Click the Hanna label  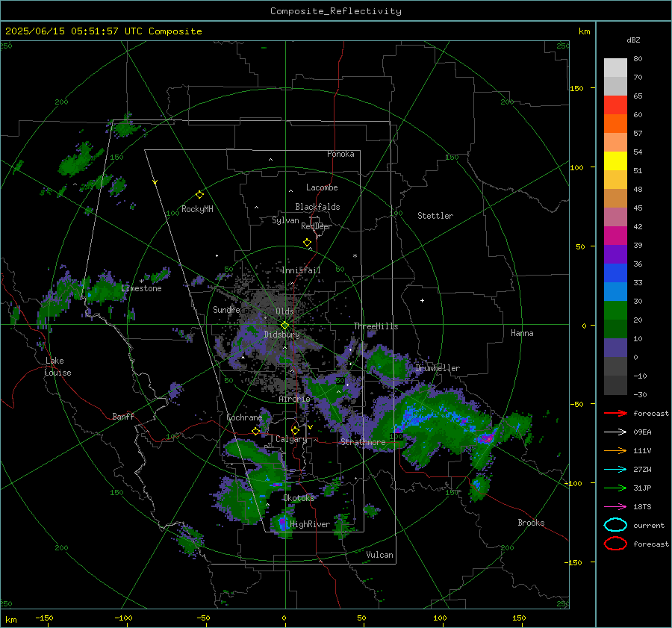pyautogui.click(x=522, y=333)
